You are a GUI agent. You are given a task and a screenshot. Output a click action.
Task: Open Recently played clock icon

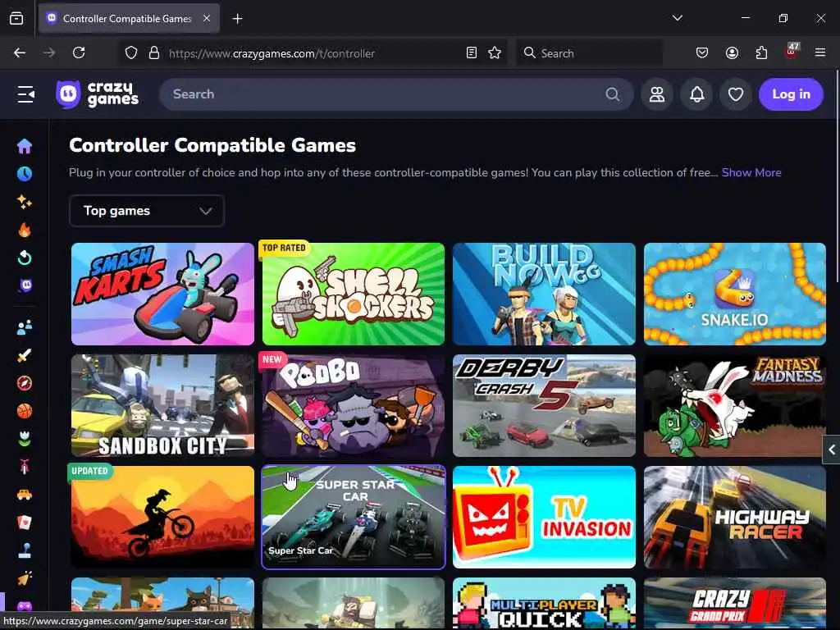tap(24, 174)
